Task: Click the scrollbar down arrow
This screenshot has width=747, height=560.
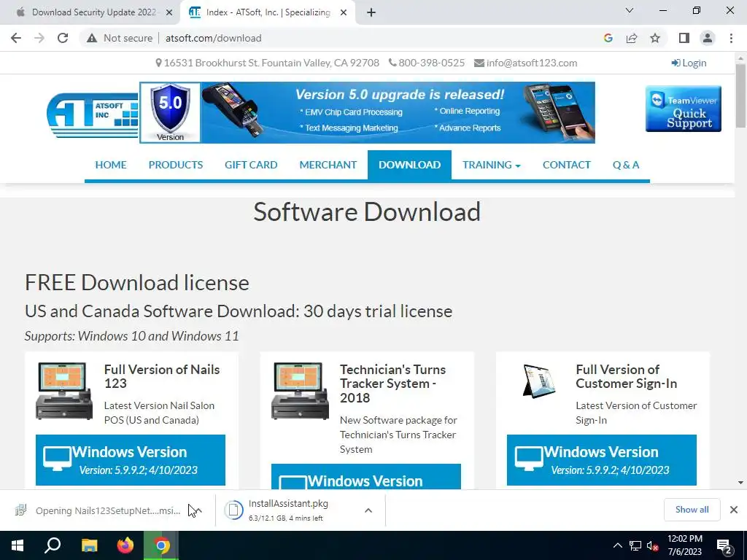Action: pos(740,483)
